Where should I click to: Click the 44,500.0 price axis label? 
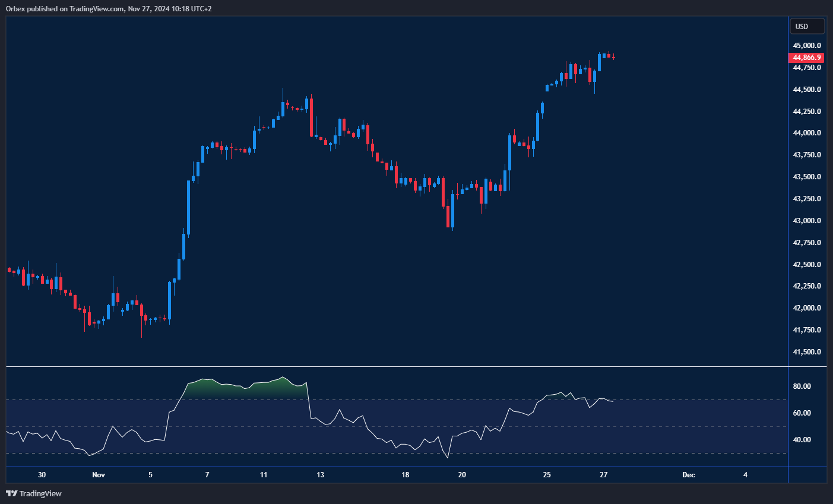807,90
